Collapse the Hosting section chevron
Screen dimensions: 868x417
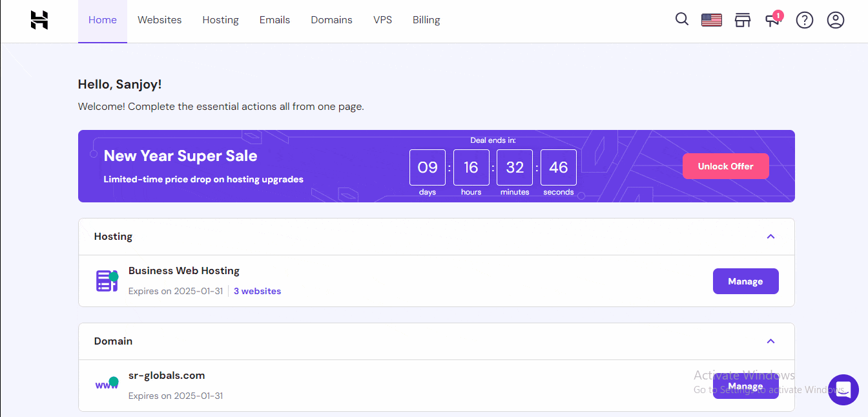pos(770,237)
